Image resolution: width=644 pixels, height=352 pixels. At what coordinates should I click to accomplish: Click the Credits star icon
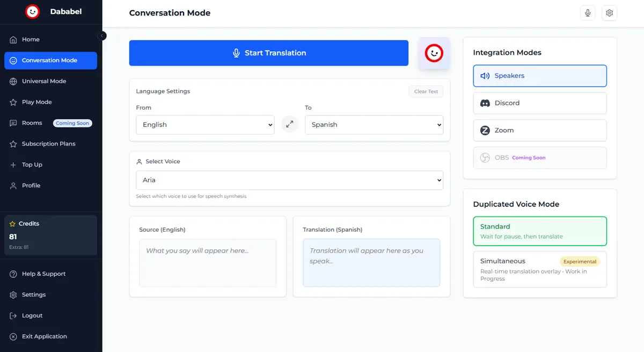tap(12, 224)
